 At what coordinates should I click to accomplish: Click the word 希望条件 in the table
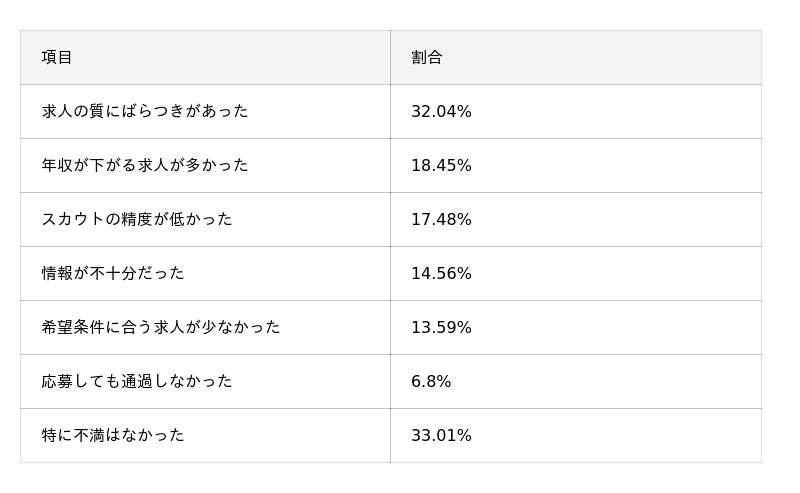click(73, 328)
